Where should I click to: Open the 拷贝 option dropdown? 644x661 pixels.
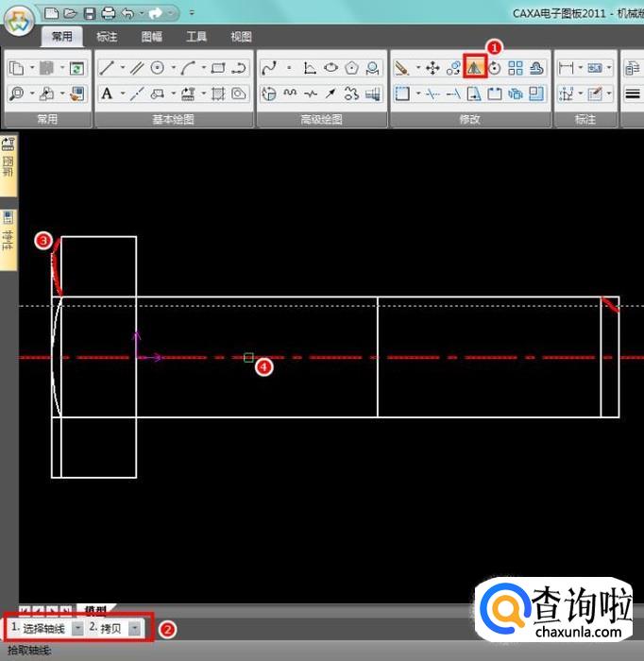(x=134, y=628)
